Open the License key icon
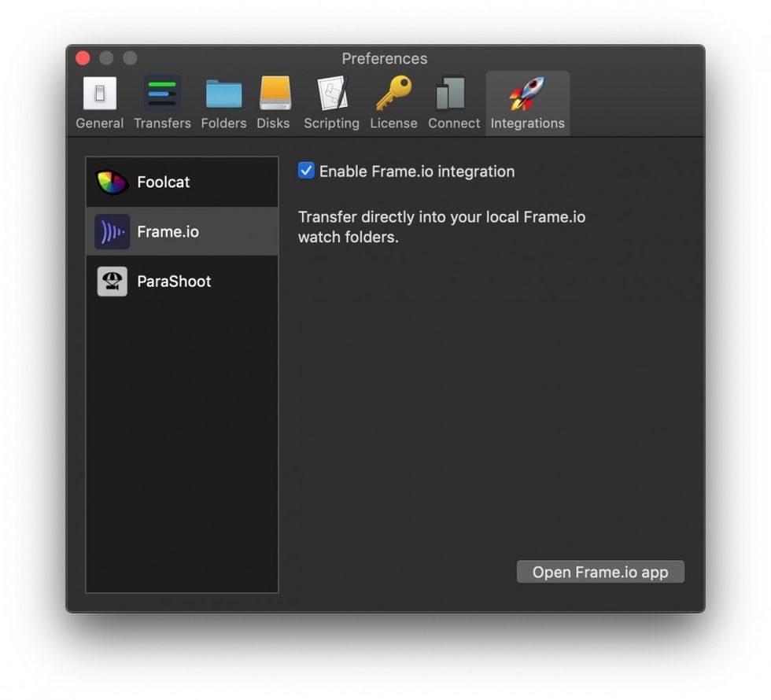The width and height of the screenshot is (771, 700). tap(394, 93)
